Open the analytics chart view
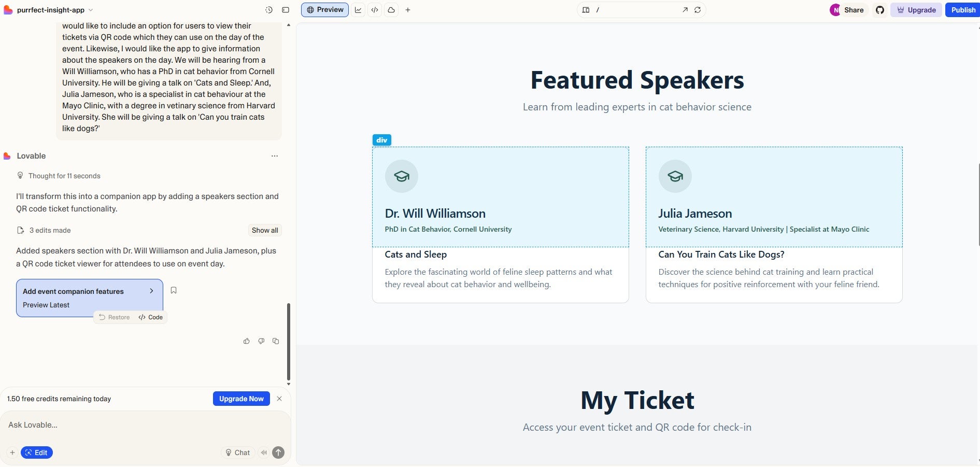This screenshot has height=467, width=980. (x=358, y=10)
